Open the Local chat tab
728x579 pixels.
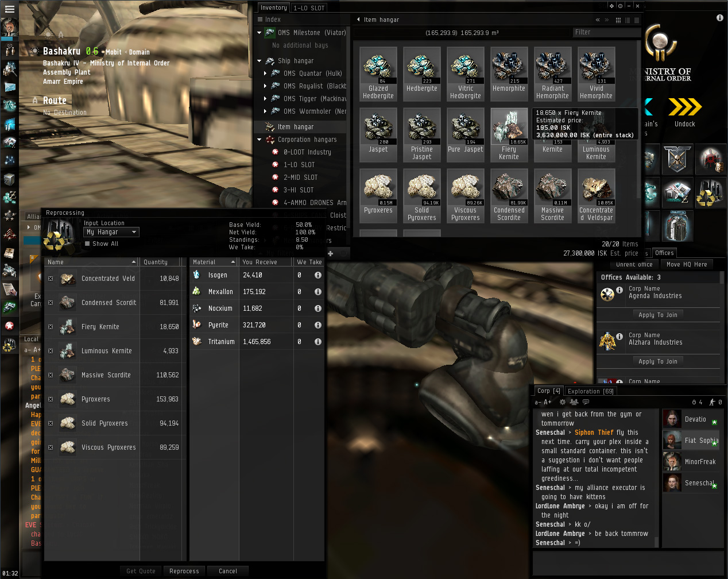(x=32, y=339)
